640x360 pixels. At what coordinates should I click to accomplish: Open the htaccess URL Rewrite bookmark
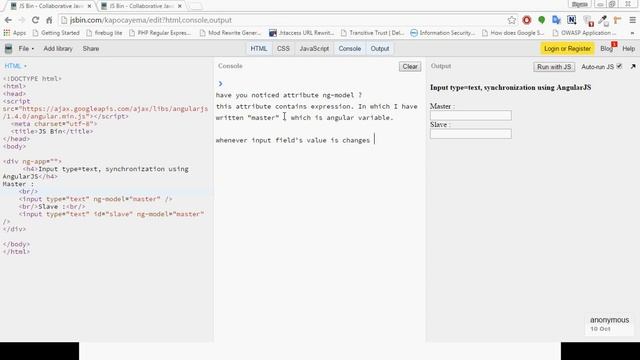click(x=301, y=33)
